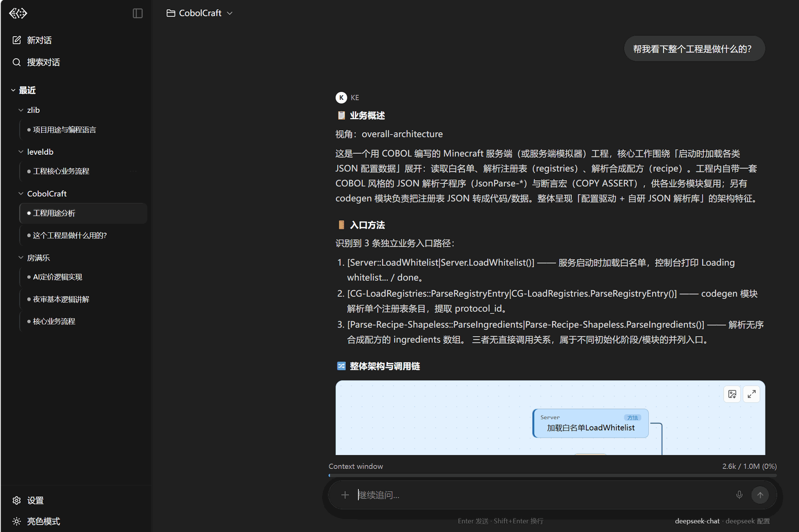Collapse the zlib project group

coord(21,110)
